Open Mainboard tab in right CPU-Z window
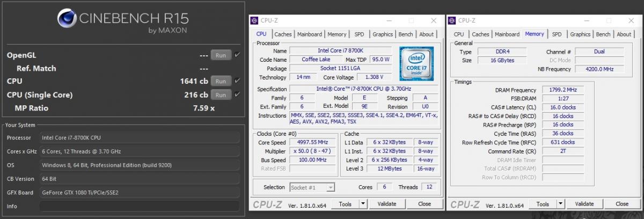This screenshot has height=219, width=644. point(507,34)
